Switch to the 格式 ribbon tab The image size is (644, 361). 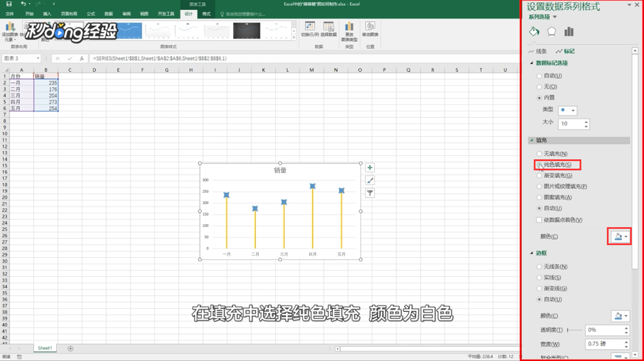tap(206, 14)
